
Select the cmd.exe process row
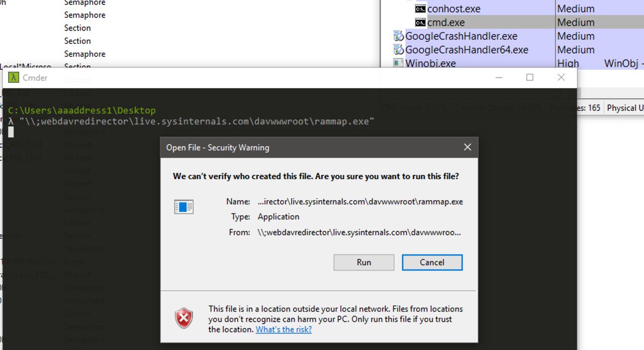point(512,23)
